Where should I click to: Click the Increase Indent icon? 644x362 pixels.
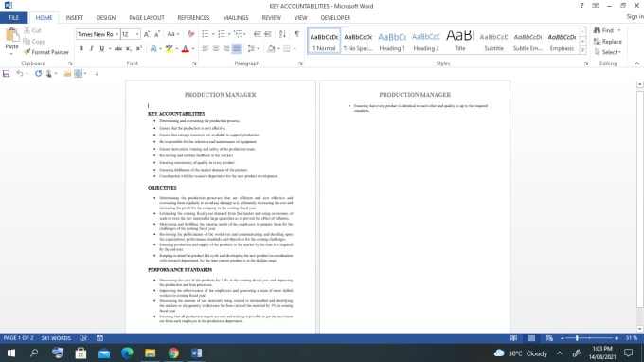268,34
